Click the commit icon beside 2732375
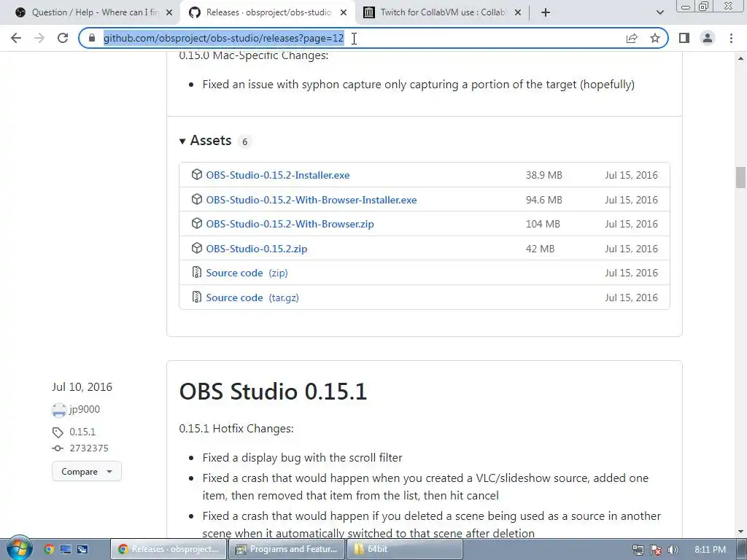Image resolution: width=747 pixels, height=560 pixels. pos(58,448)
